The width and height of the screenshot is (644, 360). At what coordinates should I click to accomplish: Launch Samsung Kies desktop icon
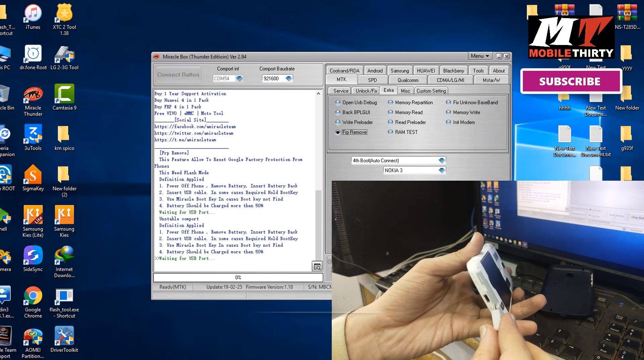click(x=64, y=222)
